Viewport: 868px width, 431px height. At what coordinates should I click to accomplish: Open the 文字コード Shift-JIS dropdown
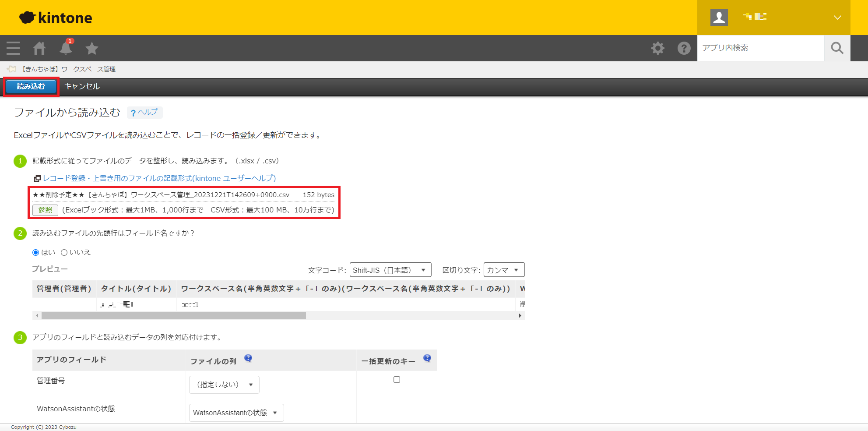click(390, 270)
